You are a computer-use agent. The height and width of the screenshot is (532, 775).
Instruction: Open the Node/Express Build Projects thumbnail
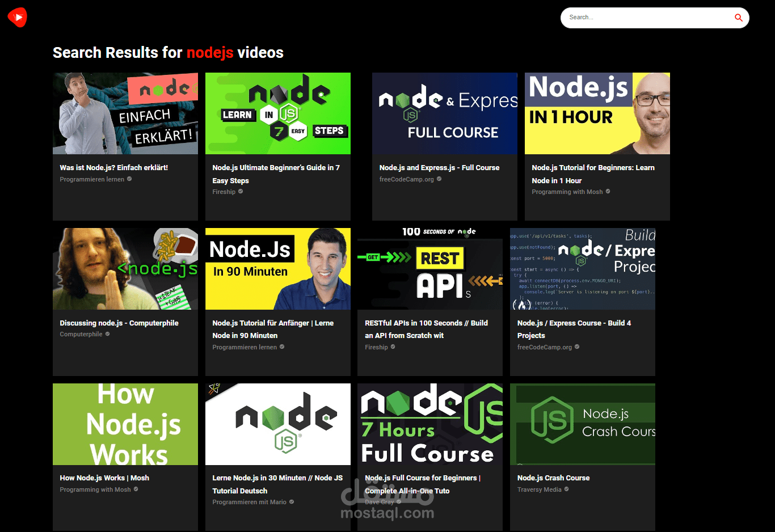[x=583, y=269]
